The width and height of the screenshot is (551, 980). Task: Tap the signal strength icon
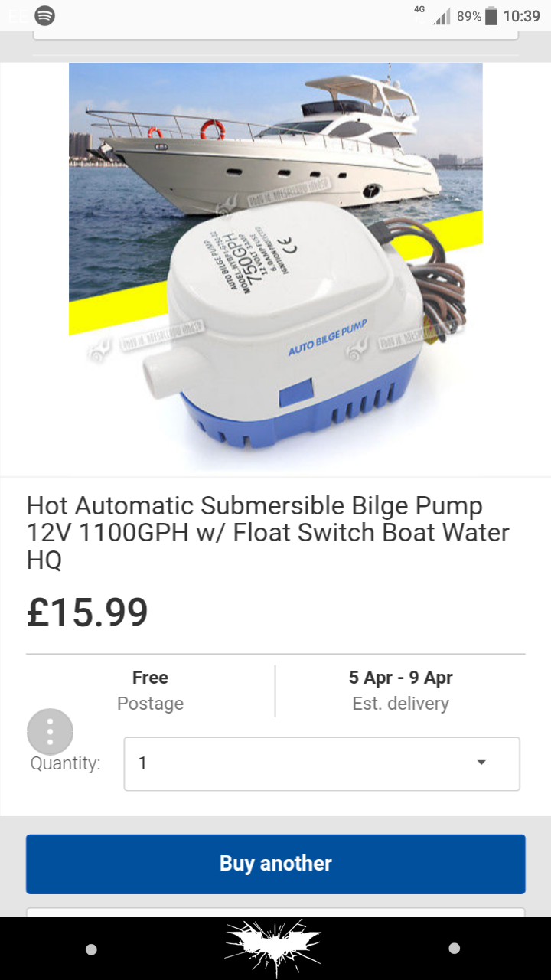coord(442,16)
